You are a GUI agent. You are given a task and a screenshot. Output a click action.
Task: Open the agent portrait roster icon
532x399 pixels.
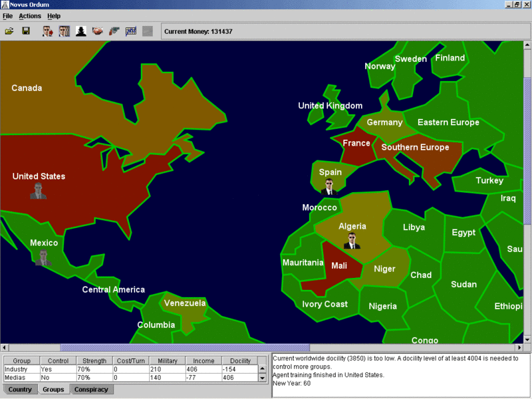(x=64, y=31)
